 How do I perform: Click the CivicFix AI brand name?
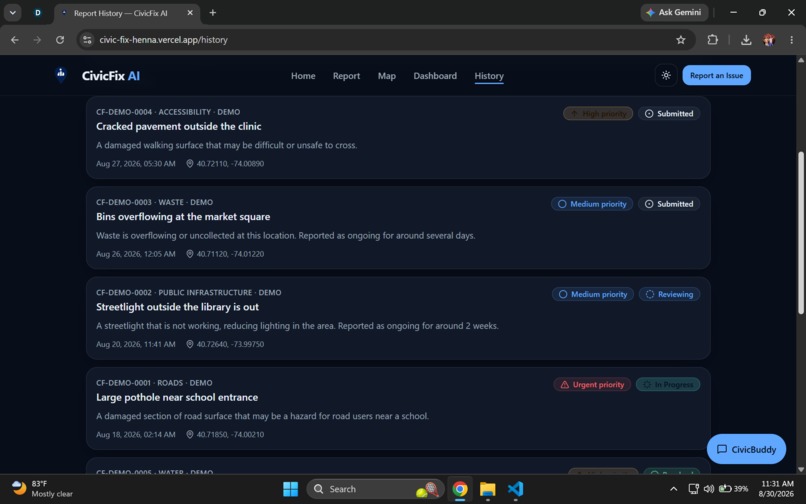(111, 76)
